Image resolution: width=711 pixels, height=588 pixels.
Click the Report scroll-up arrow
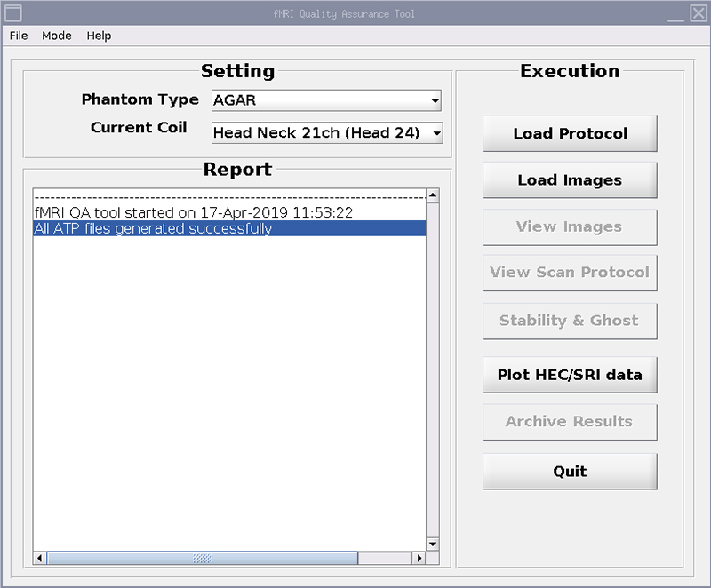tap(433, 195)
